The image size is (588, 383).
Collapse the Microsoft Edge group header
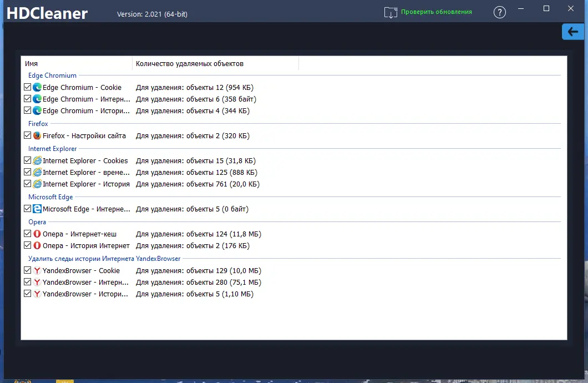click(x=50, y=197)
